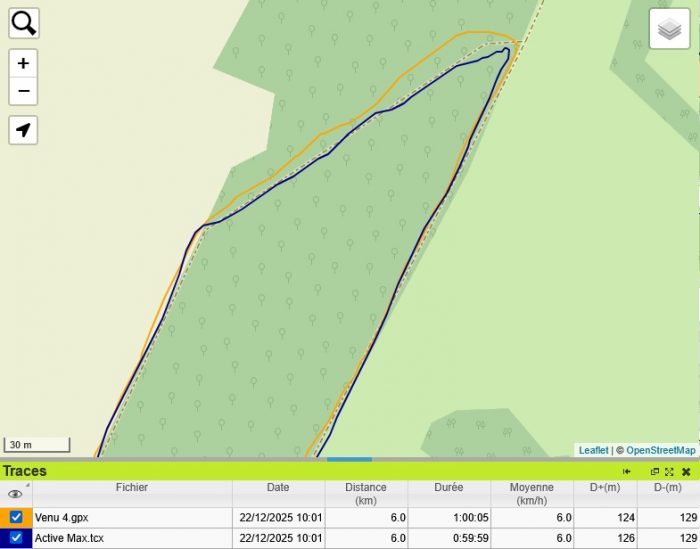Screen dimensions: 700x549
Task: Zoom out of the map
Action: pos(24,91)
